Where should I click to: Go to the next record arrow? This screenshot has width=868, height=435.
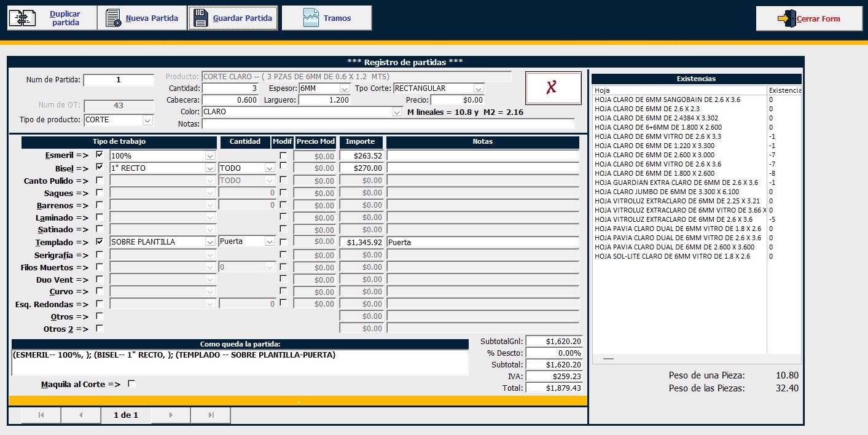[171, 415]
